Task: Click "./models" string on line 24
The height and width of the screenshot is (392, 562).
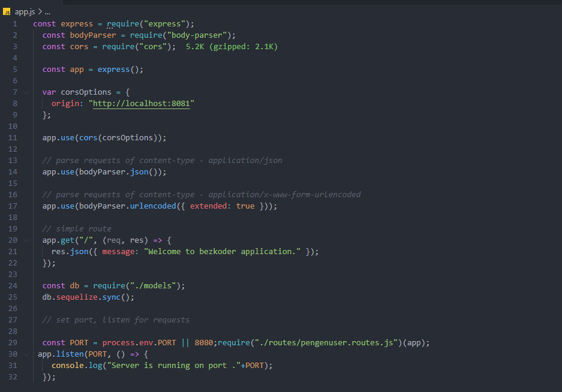Action: [153, 286]
